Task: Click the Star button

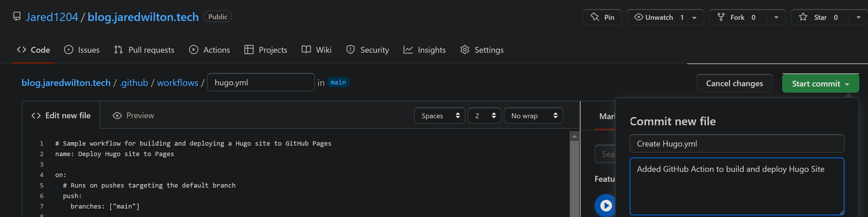Action: tap(819, 17)
